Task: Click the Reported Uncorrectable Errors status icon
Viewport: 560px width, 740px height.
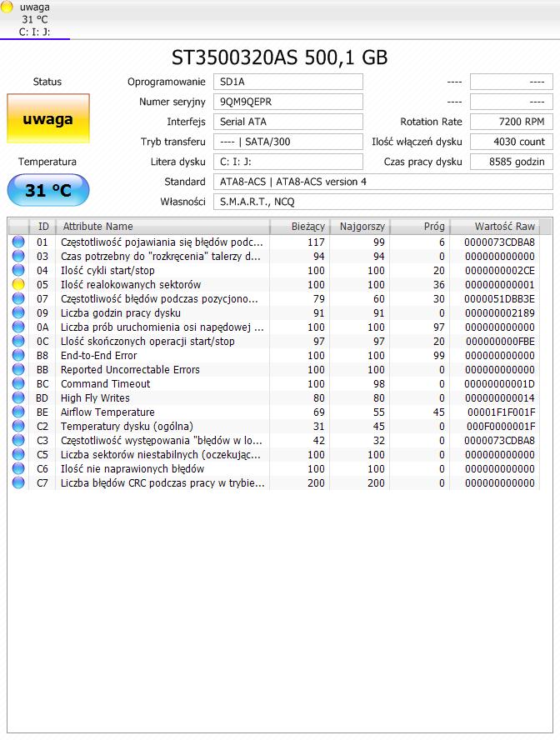Action: coord(18,369)
